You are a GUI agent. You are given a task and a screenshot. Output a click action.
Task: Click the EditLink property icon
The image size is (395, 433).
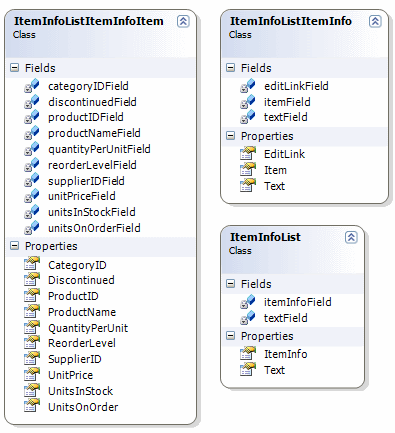[x=248, y=153]
